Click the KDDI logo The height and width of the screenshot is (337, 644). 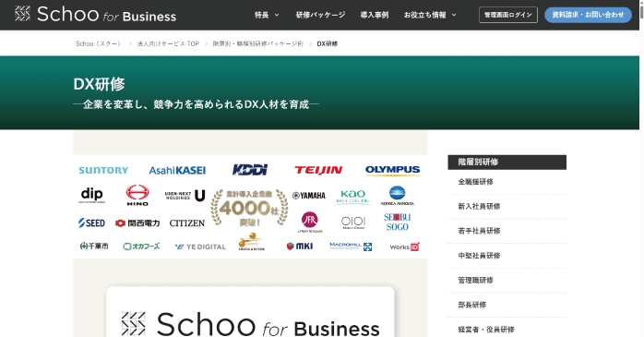click(x=250, y=170)
